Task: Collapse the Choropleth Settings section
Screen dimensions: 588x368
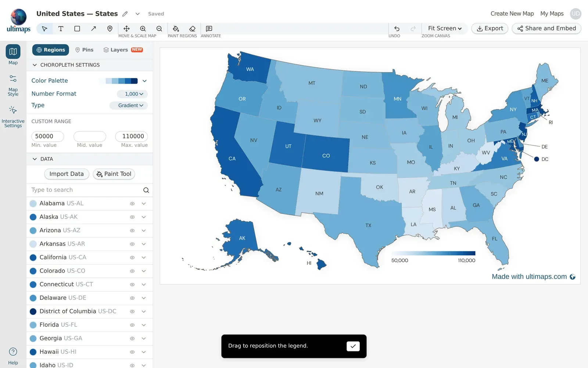Action: pos(35,65)
